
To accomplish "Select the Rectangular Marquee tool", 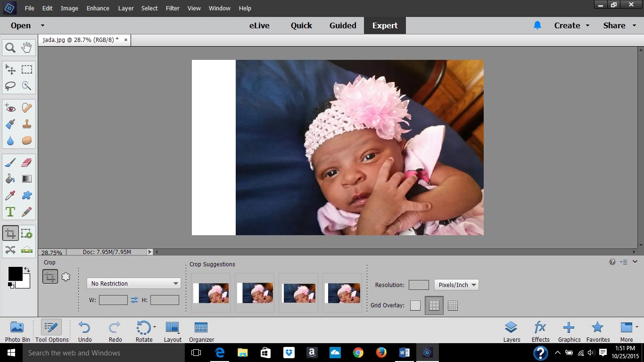I will tap(27, 69).
